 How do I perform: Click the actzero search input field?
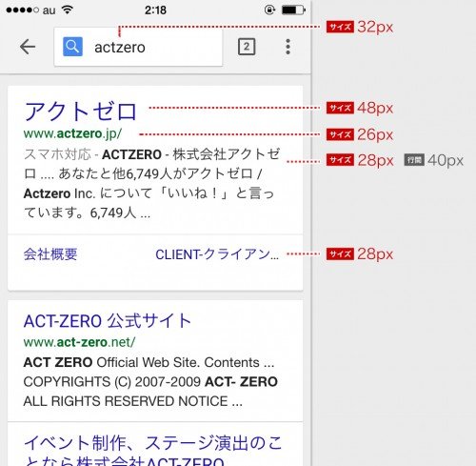pos(138,47)
